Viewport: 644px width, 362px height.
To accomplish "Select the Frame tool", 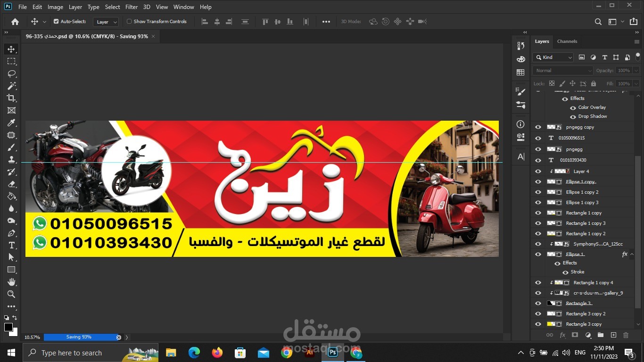I will pyautogui.click(x=11, y=110).
